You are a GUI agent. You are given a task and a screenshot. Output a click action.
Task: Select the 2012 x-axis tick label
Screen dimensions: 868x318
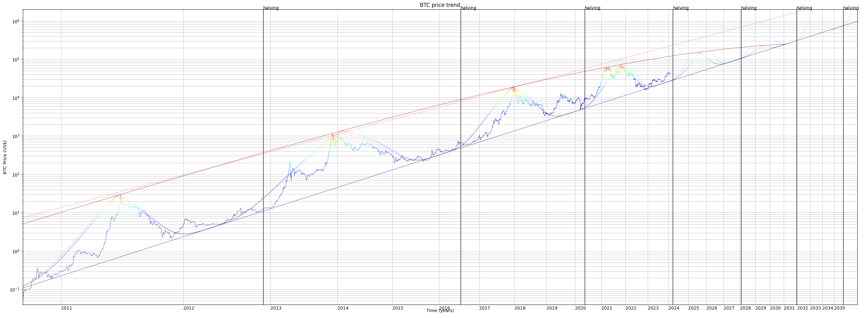[x=189, y=308]
